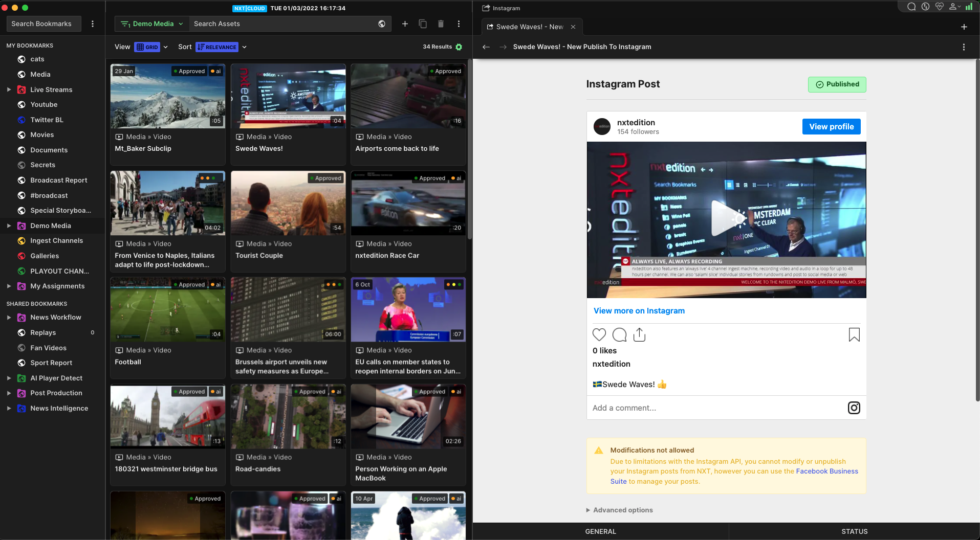Click the Instagram panel scrollbar
Viewport: 980px width, 540px height.
(x=977, y=230)
